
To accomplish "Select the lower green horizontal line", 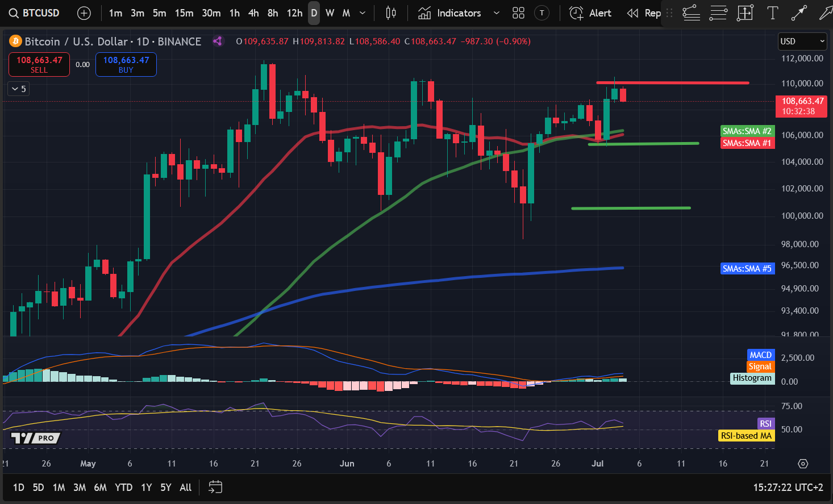I will coord(631,208).
